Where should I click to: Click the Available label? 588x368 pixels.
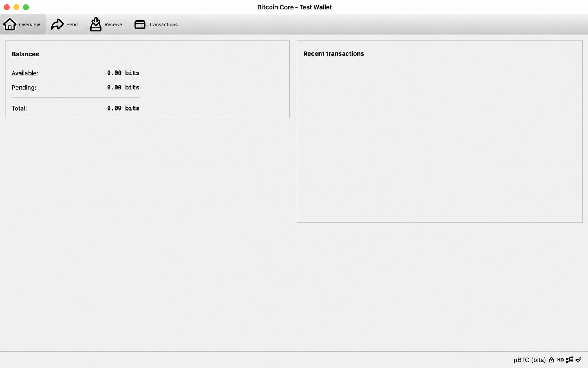[x=25, y=73]
